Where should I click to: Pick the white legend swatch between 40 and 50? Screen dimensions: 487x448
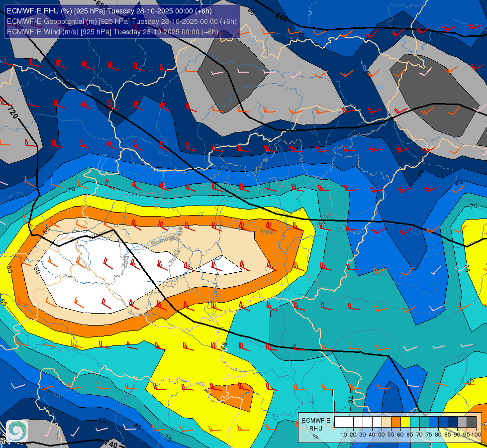click(377, 422)
